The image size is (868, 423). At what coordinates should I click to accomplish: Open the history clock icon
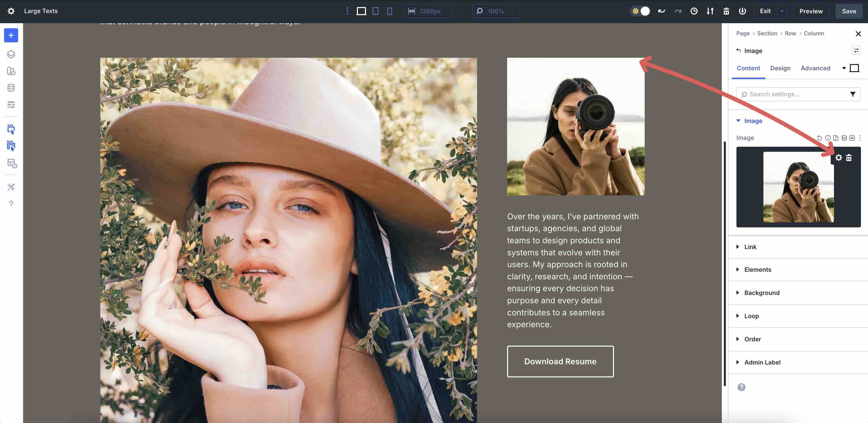click(x=694, y=11)
